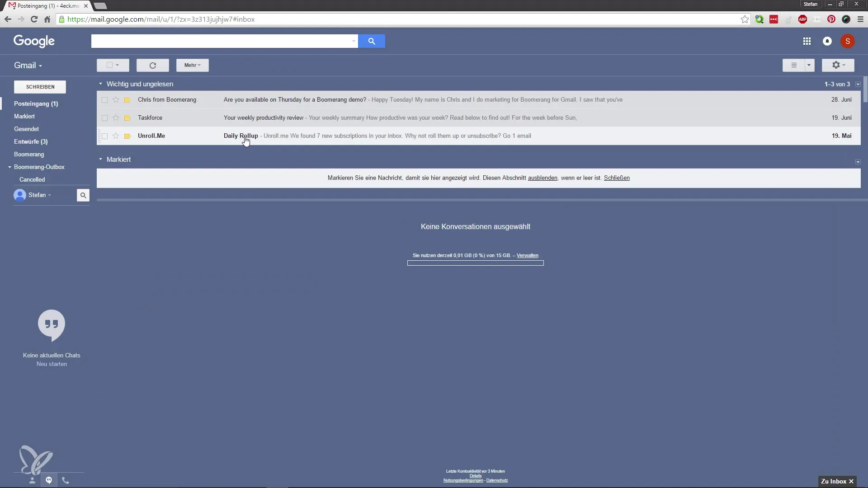The height and width of the screenshot is (488, 868).
Task: Toggle the select-all checkbox in toolbar
Action: coord(109,65)
